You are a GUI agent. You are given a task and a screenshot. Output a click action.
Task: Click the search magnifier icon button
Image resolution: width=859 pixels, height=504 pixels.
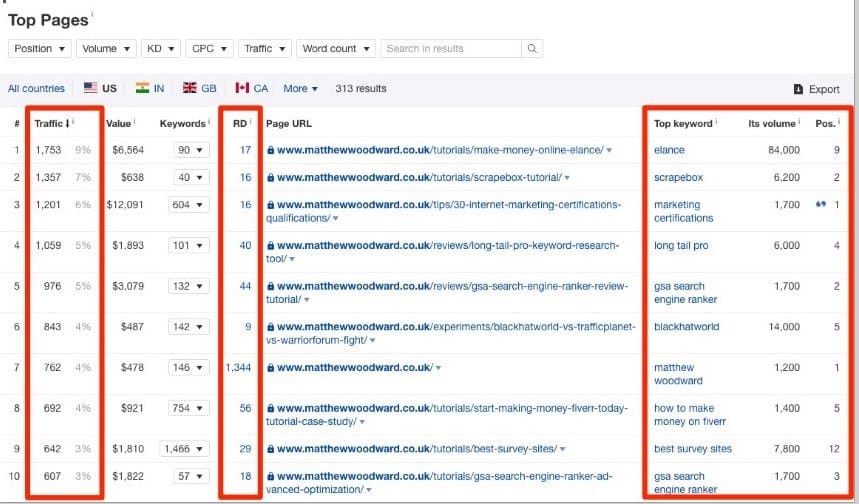[532, 48]
